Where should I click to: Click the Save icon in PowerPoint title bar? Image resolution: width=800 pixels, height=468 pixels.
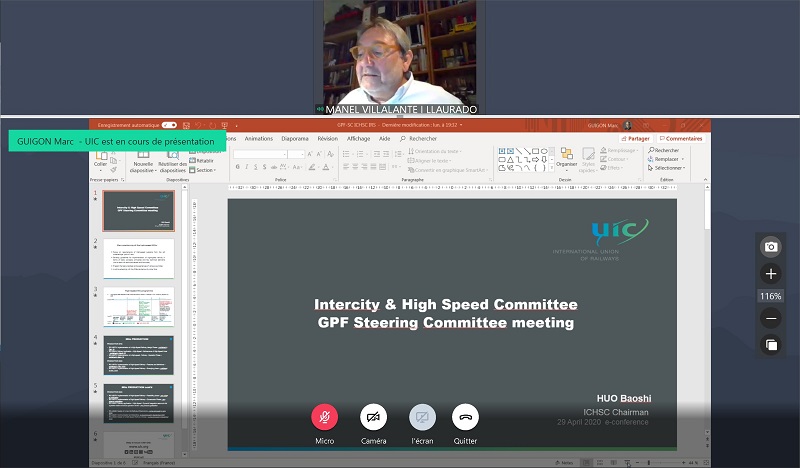pos(186,125)
